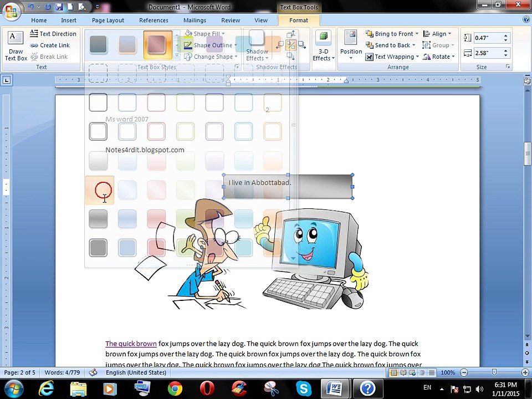
Task: Open Position options in Arrange group
Action: point(351,46)
